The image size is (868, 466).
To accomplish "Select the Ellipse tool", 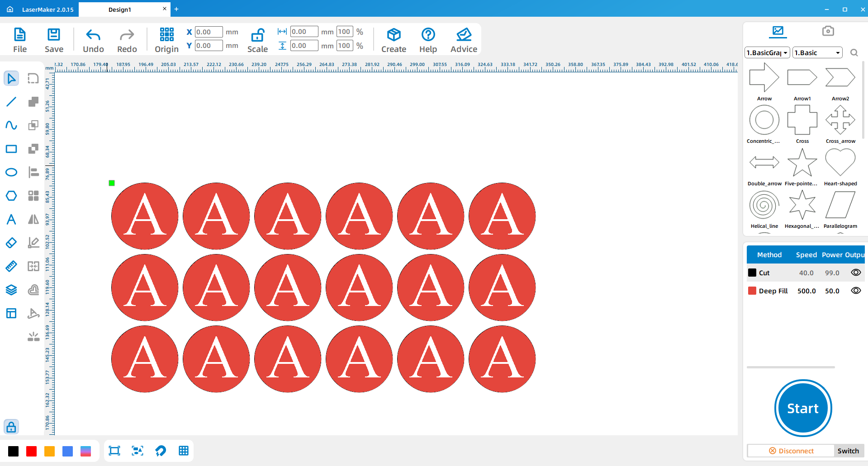I will [11, 172].
